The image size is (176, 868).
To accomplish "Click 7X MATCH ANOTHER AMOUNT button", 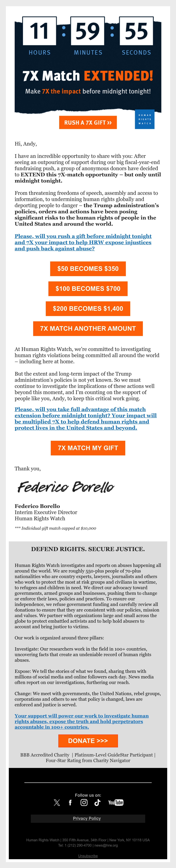I will [88, 329].
